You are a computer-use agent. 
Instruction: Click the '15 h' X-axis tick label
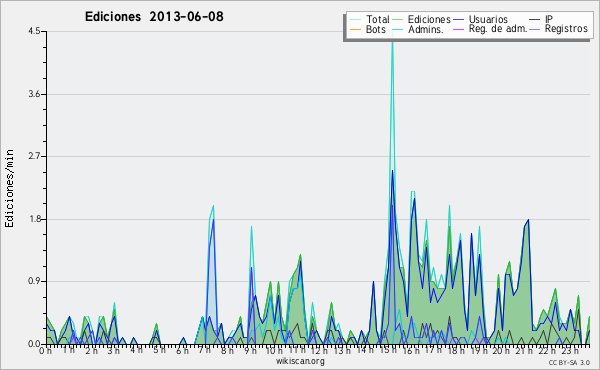pos(387,351)
